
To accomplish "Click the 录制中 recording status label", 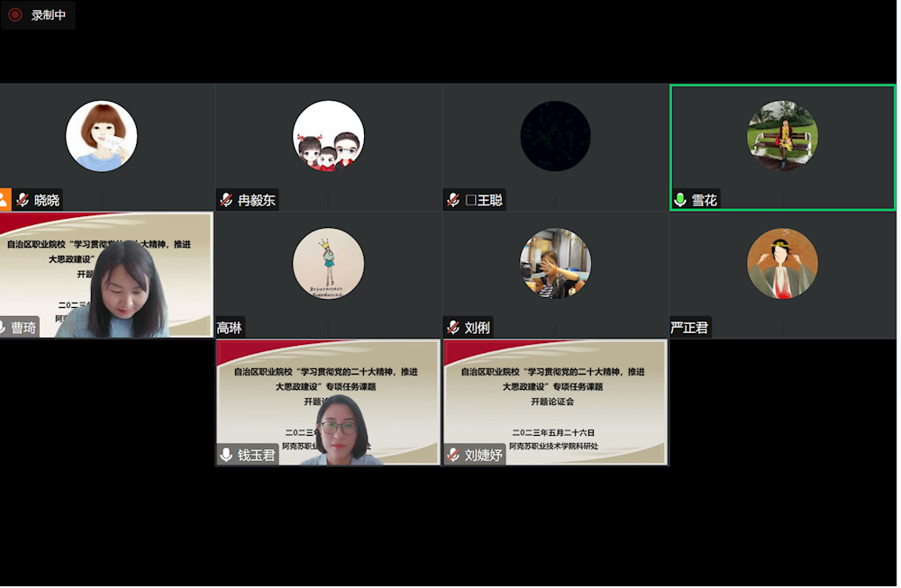I will pyautogui.click(x=49, y=15).
